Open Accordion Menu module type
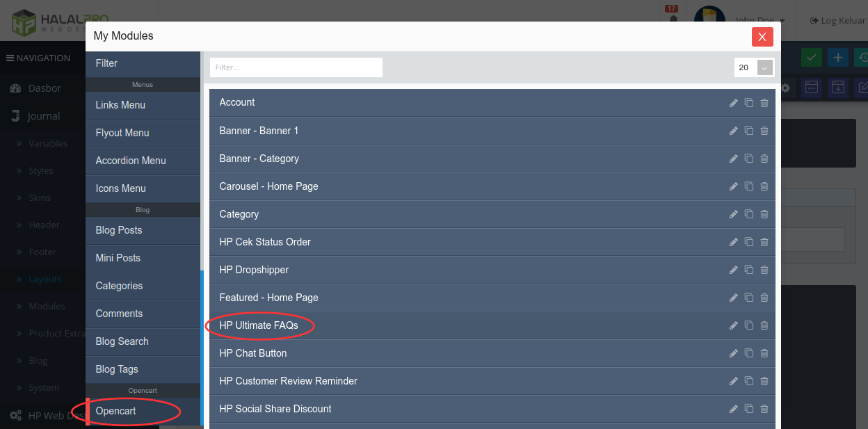The image size is (868, 429). (131, 161)
